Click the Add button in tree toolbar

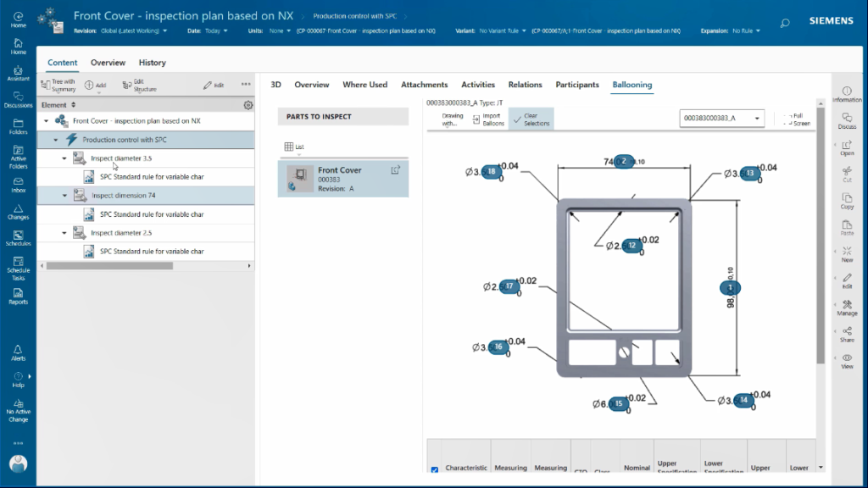(x=95, y=86)
